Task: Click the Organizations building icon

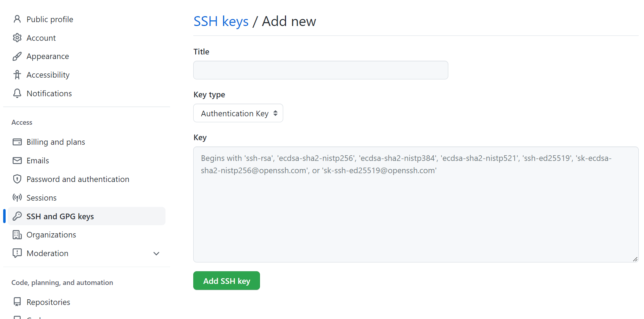Action: 17,235
